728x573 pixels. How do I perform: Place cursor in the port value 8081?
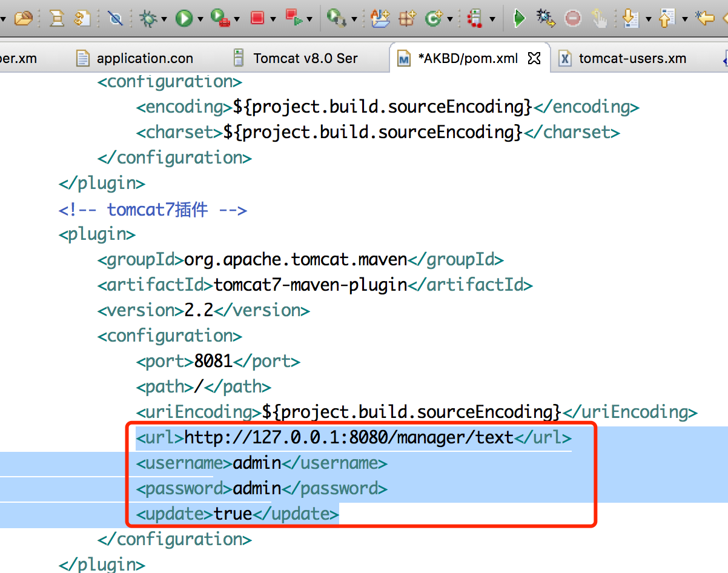[213, 362]
